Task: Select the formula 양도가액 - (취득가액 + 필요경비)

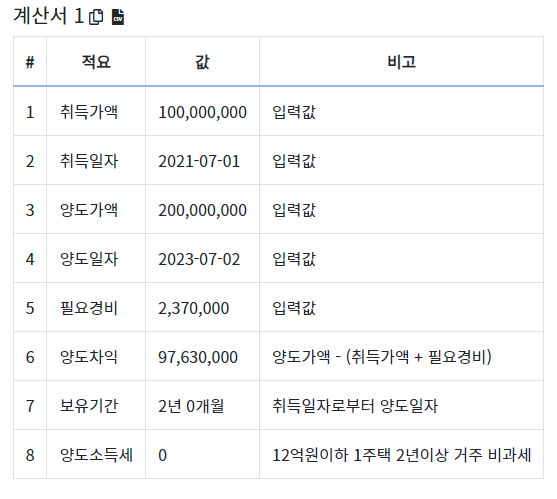Action: tap(382, 357)
